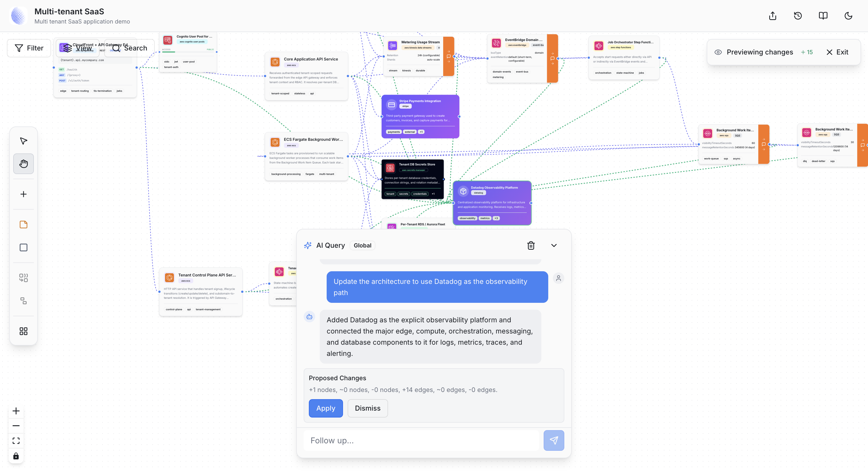This screenshot has width=868, height=472.
Task: Open the Filter menu
Action: tap(29, 48)
